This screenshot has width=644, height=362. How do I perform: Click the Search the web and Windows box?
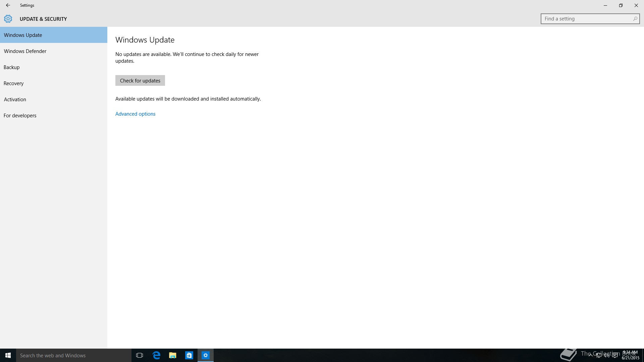[x=74, y=355]
